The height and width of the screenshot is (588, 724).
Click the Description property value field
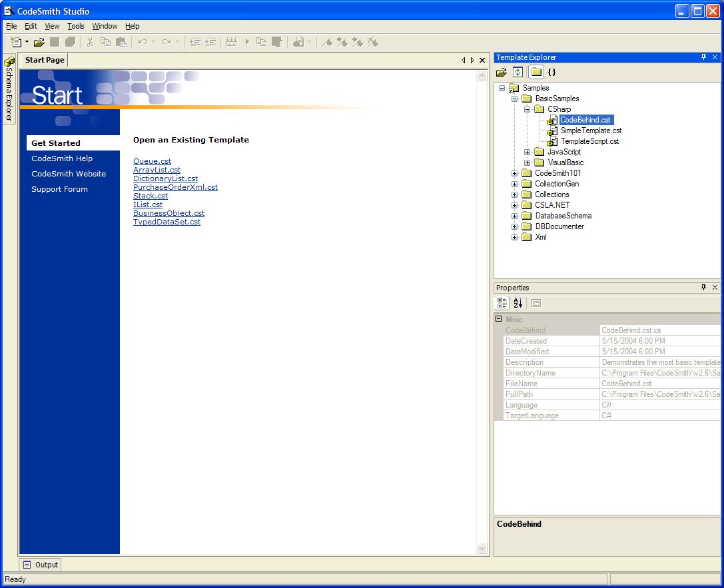click(660, 362)
